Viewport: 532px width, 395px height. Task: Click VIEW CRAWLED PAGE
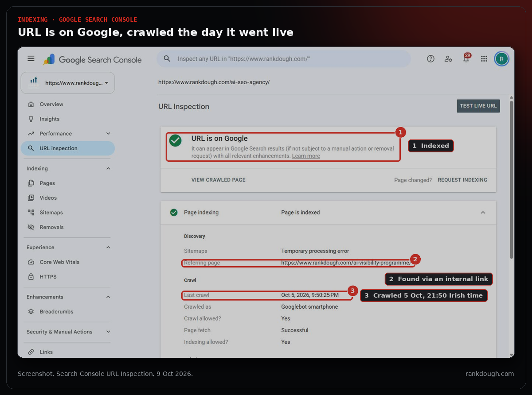pos(219,180)
